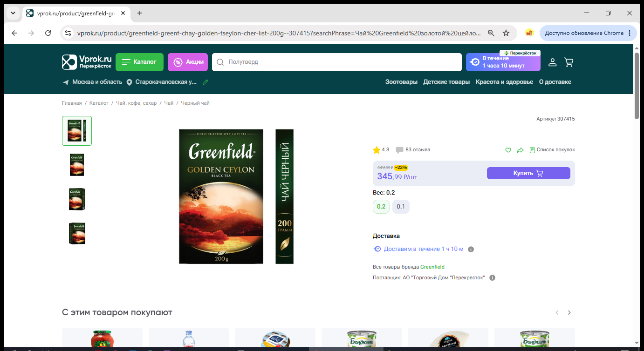The width and height of the screenshot is (644, 351).
Task: Go to Чай breadcrumb
Action: pyautogui.click(x=169, y=103)
